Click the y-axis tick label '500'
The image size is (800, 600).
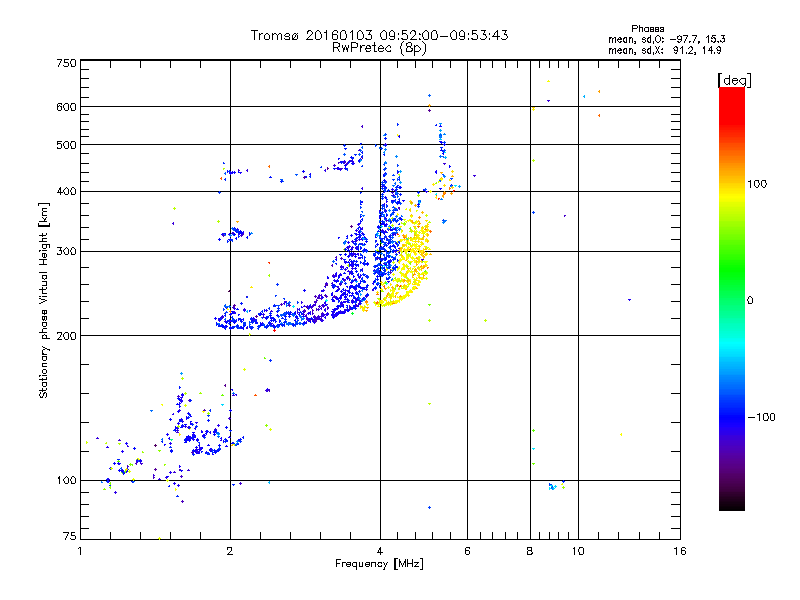[66, 145]
